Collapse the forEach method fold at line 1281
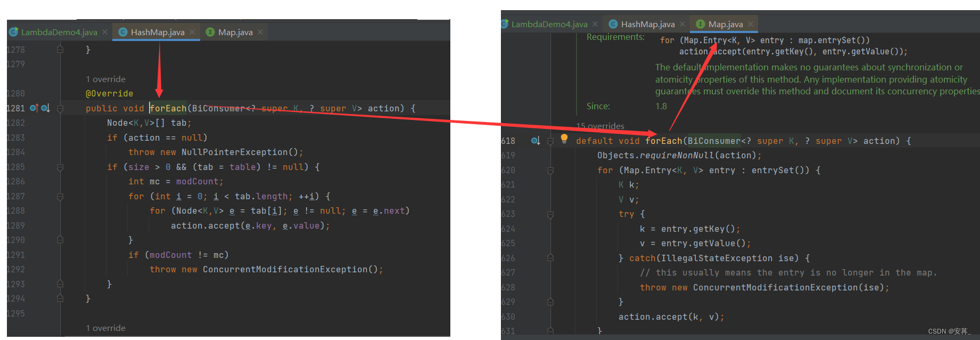The height and width of the screenshot is (340, 980). 60,109
